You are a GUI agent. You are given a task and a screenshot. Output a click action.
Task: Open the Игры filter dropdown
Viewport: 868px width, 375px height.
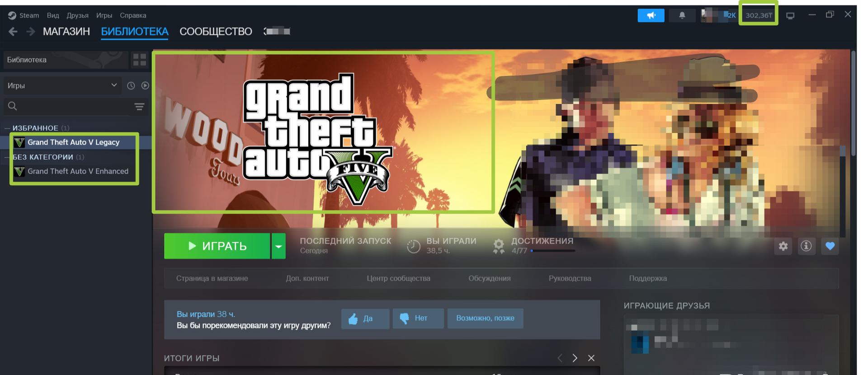(x=62, y=85)
